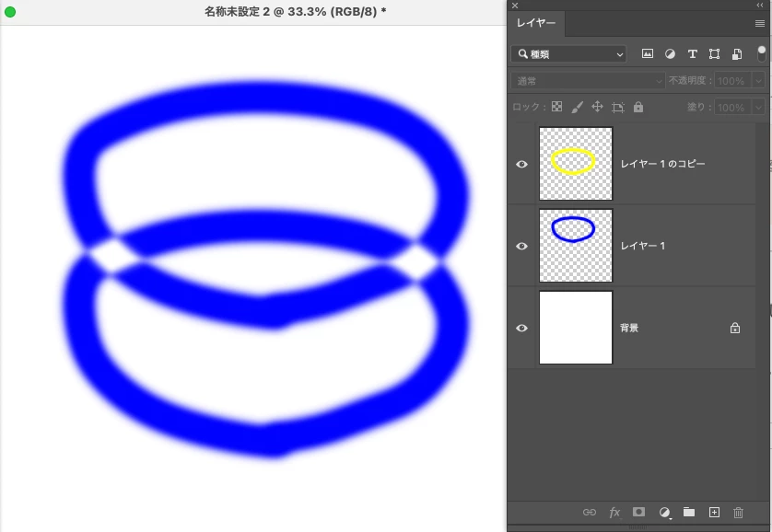Image resolution: width=772 pixels, height=532 pixels.
Task: Hide the レイヤー 1 layer
Action: pyautogui.click(x=522, y=246)
